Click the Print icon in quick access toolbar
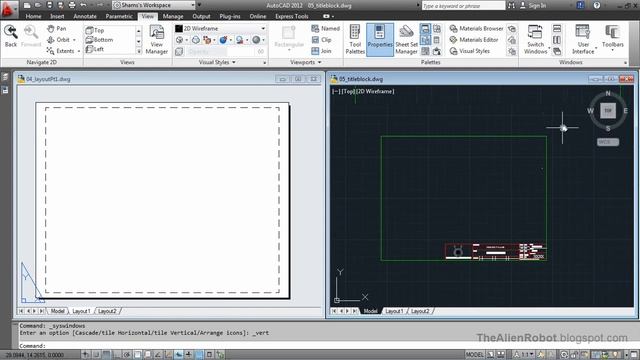640x360 pixels. tap(72, 5)
